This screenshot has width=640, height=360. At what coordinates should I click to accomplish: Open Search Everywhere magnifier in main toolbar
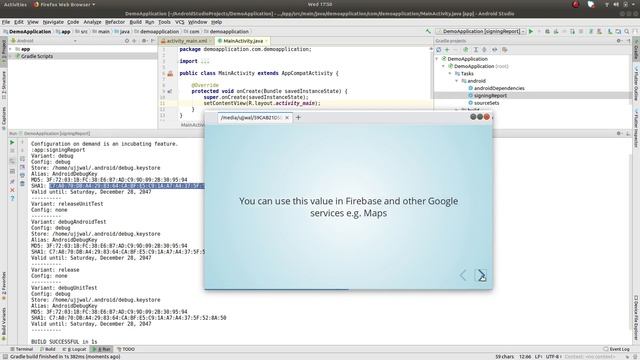[x=627, y=31]
